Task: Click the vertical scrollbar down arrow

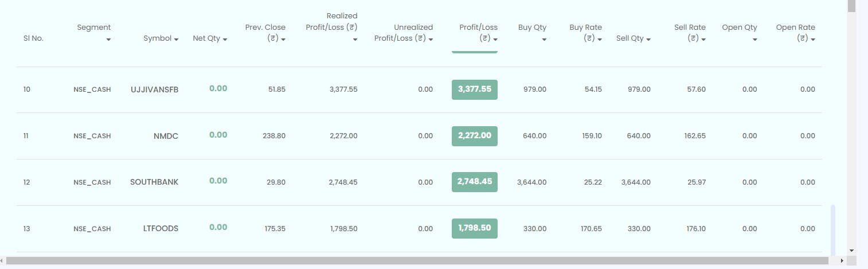Action: pos(851,251)
